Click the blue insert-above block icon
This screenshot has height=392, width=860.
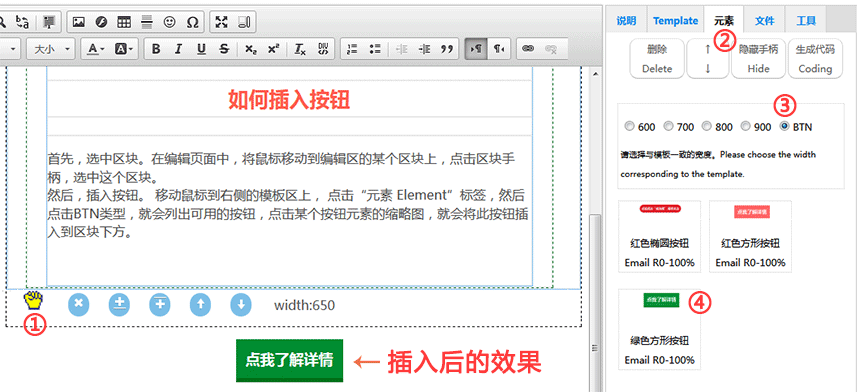[160, 304]
